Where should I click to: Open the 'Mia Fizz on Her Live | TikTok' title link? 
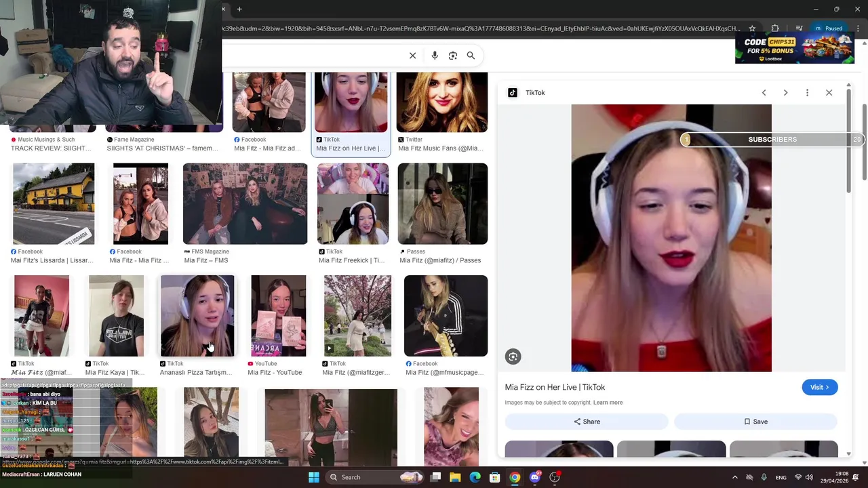click(555, 387)
